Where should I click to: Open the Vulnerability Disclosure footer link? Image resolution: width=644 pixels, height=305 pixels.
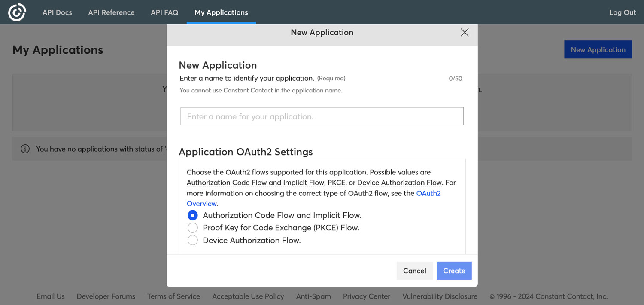[x=440, y=296]
